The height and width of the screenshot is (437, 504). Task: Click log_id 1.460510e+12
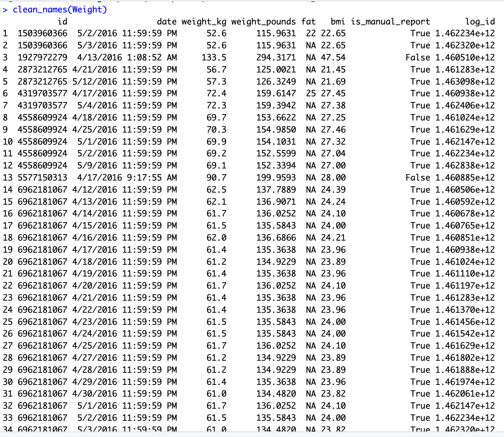465,57
